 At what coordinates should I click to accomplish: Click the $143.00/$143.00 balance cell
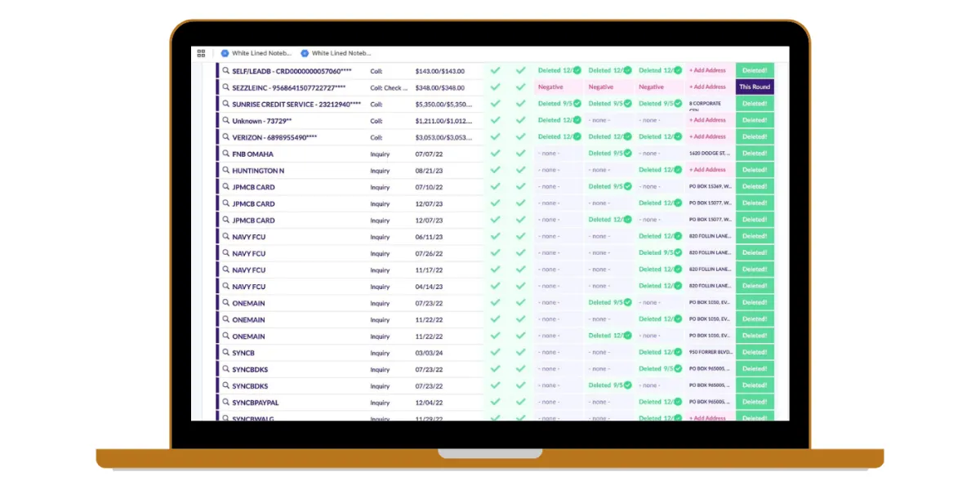point(439,71)
